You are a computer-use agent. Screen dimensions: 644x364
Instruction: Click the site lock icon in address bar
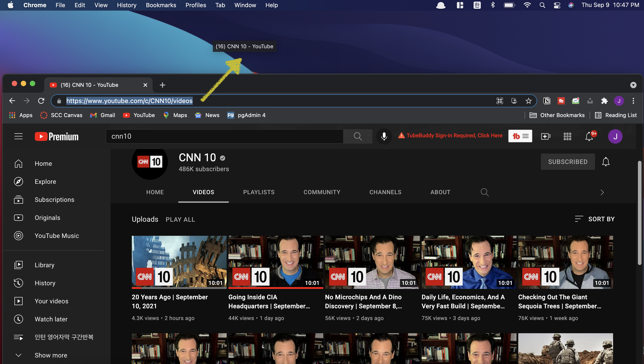pos(59,101)
